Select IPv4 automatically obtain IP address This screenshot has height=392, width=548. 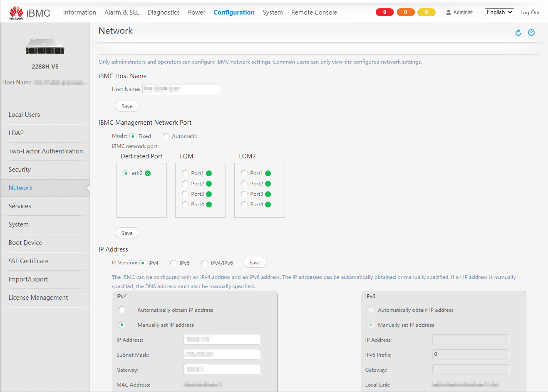tap(122, 310)
